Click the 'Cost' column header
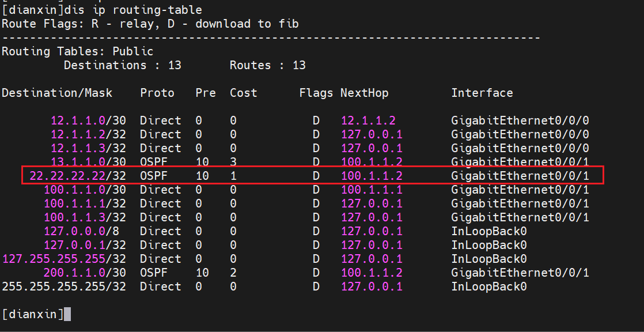Image resolution: width=644 pixels, height=332 pixels. click(x=243, y=93)
